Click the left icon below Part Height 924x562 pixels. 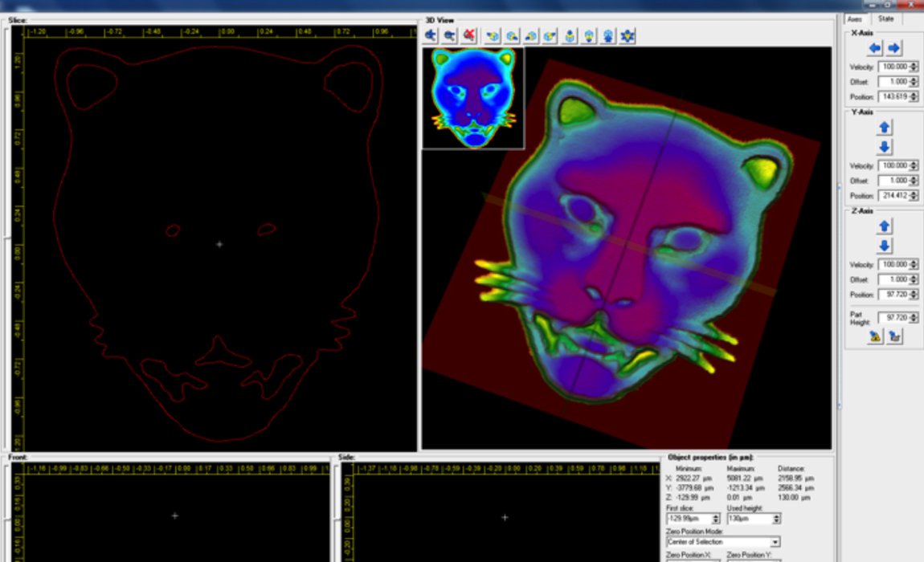pos(875,337)
